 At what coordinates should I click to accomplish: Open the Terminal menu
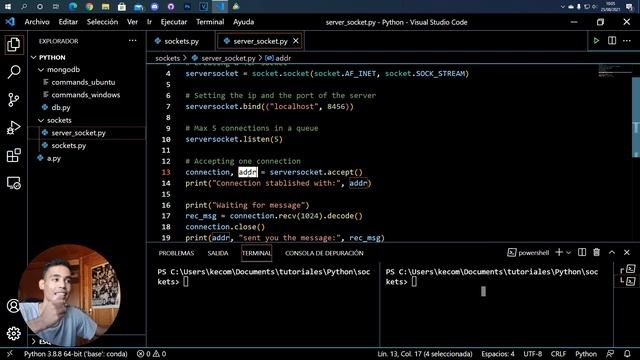(210, 22)
